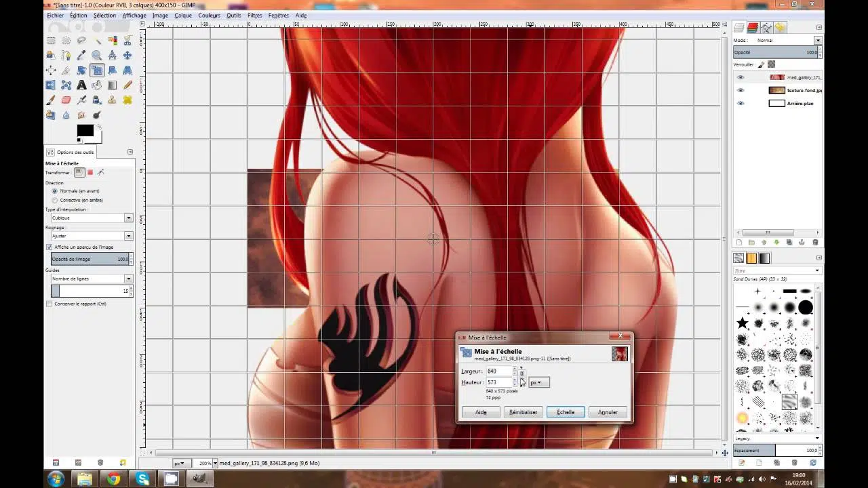Screen dimensions: 868x488
Task: Open Chrome from the Windows taskbar
Action: 113,479
